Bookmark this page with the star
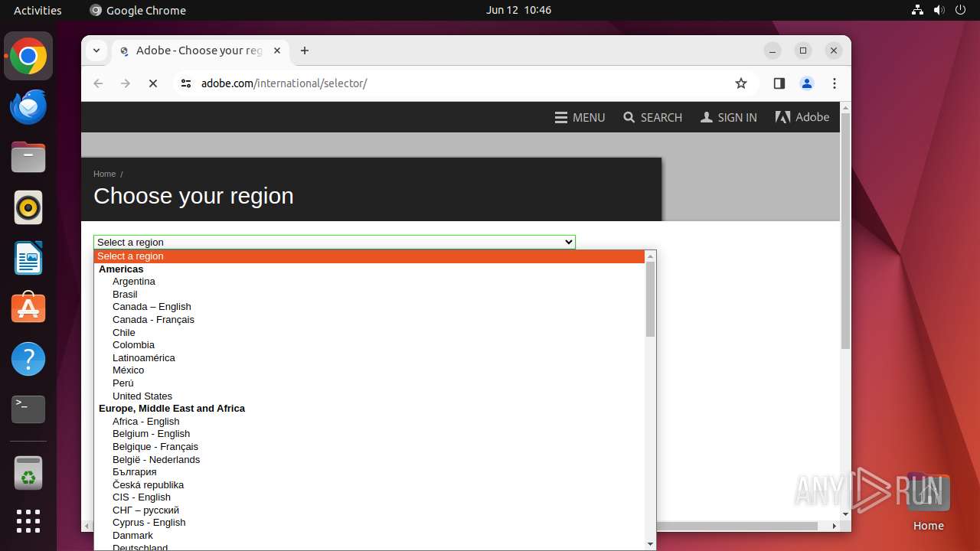Image resolution: width=980 pixels, height=551 pixels. click(x=740, y=83)
